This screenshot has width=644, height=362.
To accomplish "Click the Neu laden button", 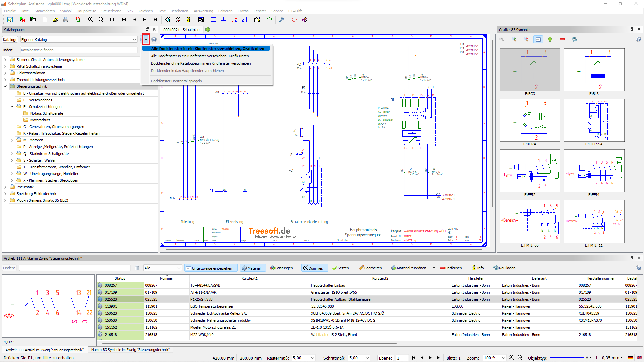I will pyautogui.click(x=504, y=268).
